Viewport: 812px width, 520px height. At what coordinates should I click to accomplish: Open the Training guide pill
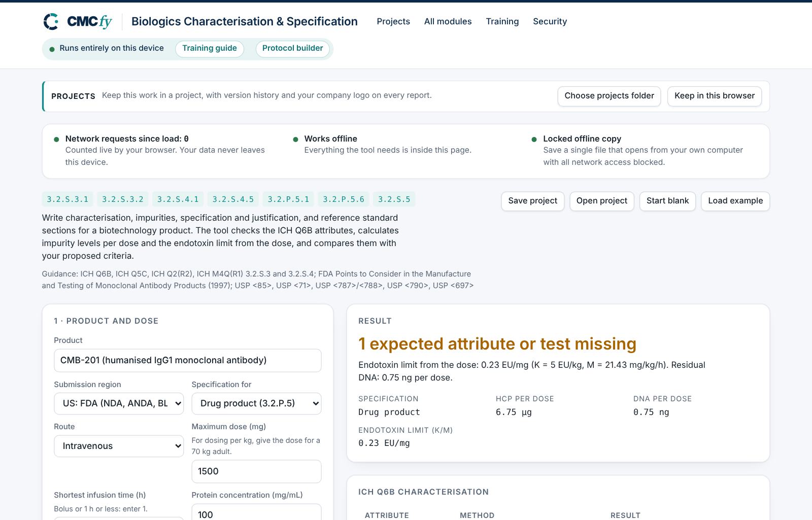[x=210, y=49]
